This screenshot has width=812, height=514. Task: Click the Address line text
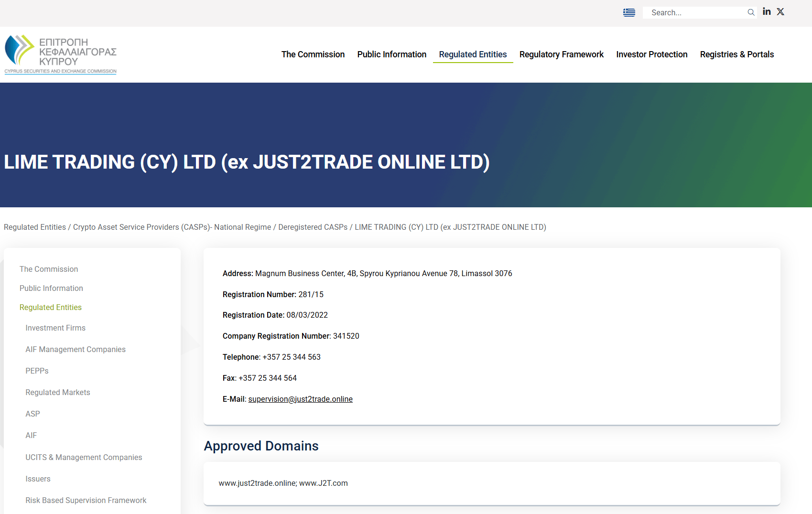point(368,273)
